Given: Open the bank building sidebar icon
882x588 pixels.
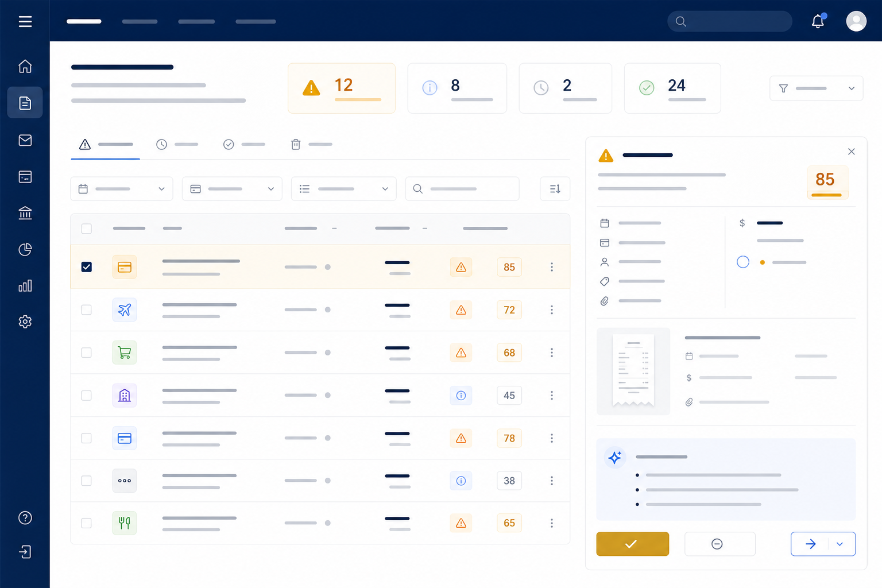Looking at the screenshot, I should coord(25,213).
